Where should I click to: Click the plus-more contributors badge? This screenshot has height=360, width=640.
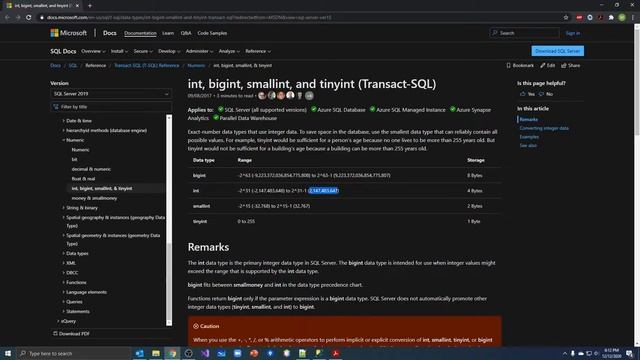309,96
